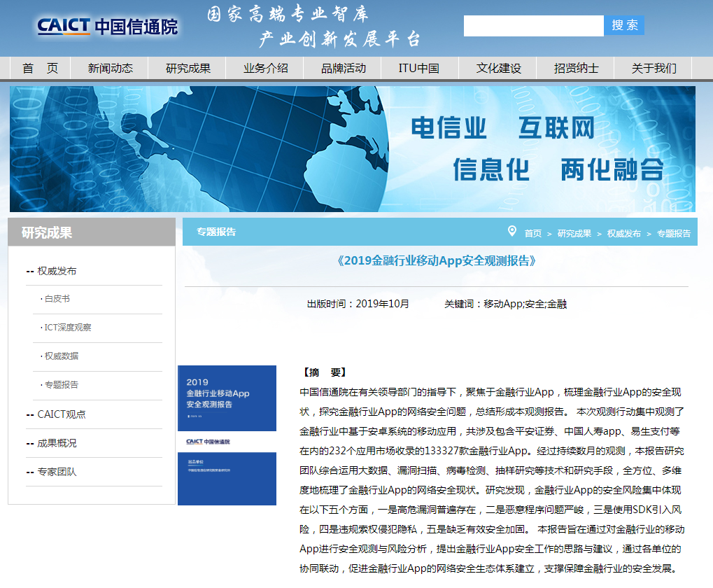Open the 关于我们 menu item

[654, 69]
